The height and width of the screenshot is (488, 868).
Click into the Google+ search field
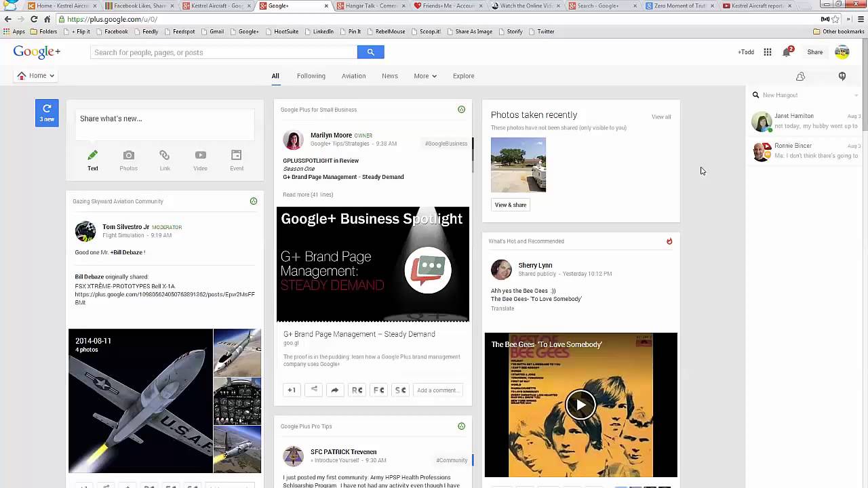[x=224, y=52]
